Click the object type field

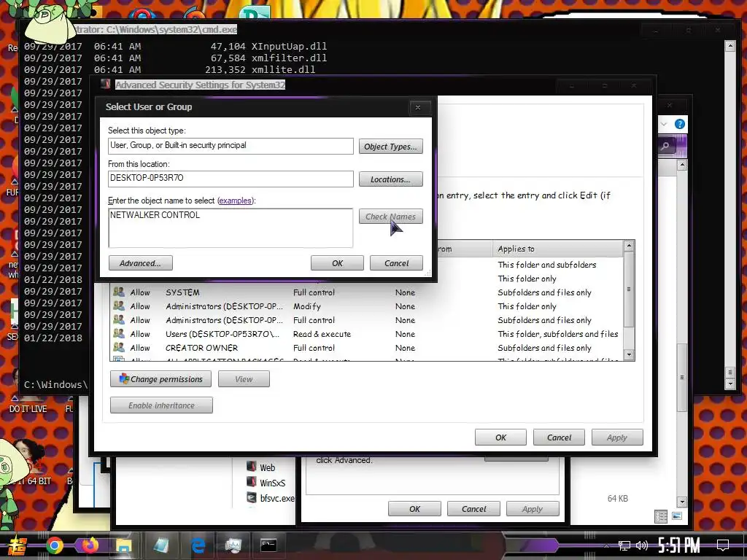pos(231,146)
